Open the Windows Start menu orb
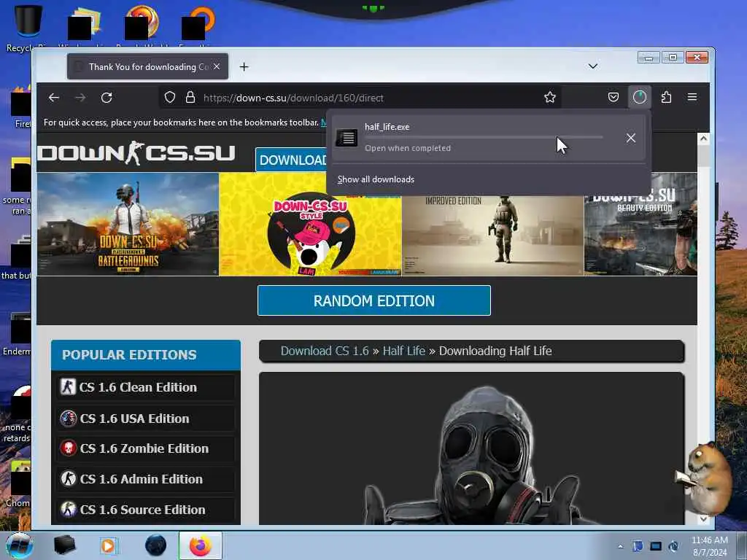747x560 pixels. (19, 545)
